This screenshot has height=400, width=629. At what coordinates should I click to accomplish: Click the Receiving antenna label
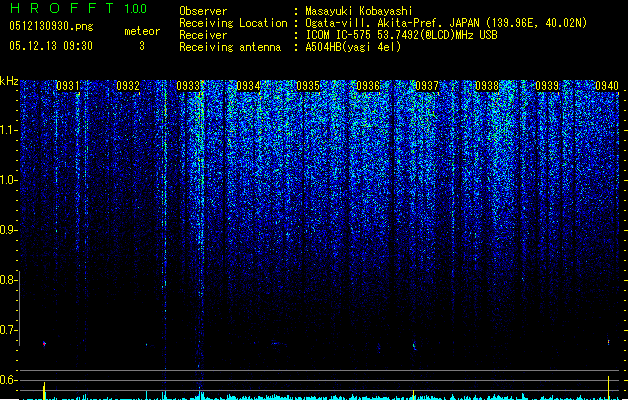230,47
